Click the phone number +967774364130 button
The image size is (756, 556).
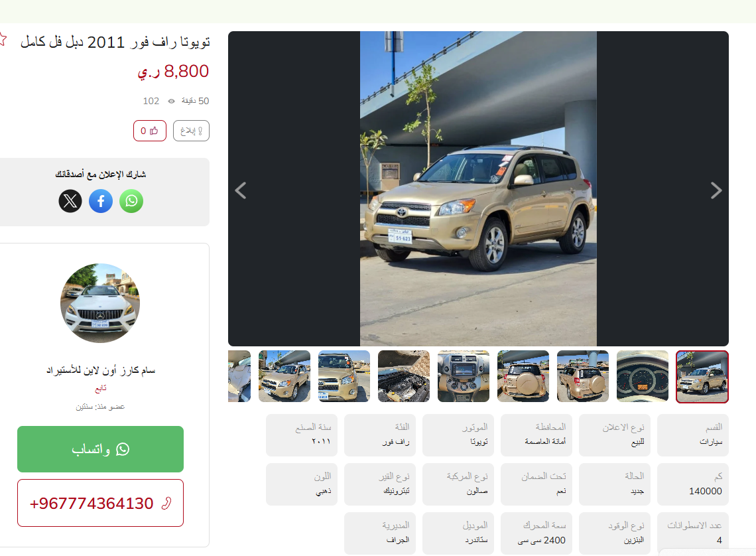coord(100,503)
